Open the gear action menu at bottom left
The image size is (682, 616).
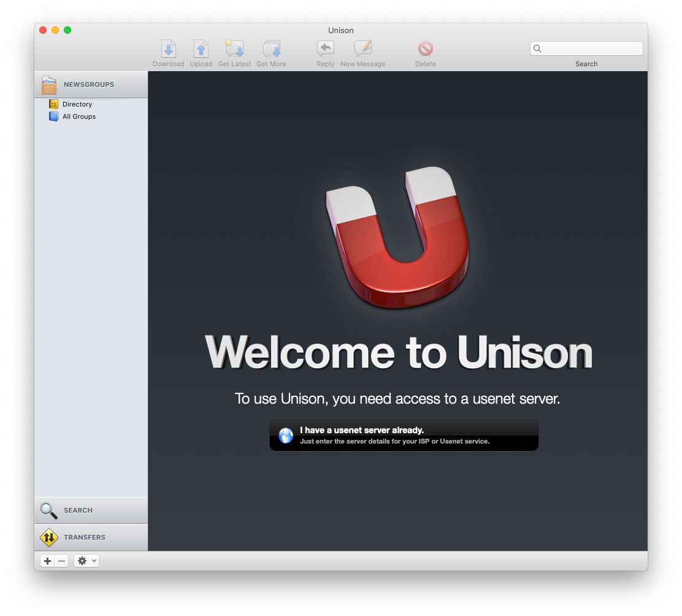pyautogui.click(x=82, y=560)
